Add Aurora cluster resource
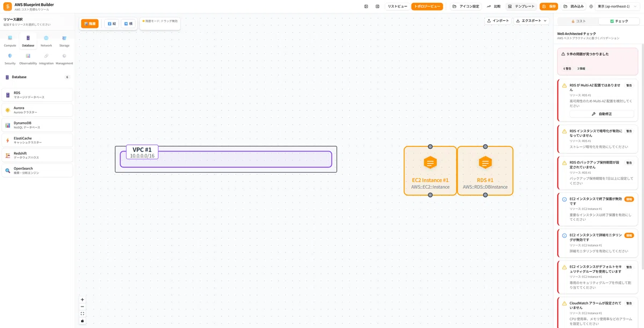Screen dimensions: 644x328 click(x=38, y=110)
